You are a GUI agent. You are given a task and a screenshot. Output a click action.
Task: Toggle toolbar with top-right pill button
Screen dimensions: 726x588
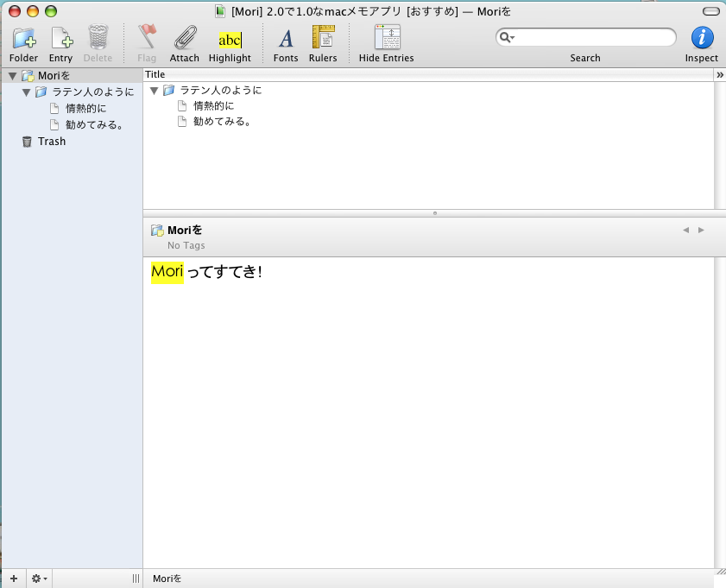pyautogui.click(x=710, y=11)
